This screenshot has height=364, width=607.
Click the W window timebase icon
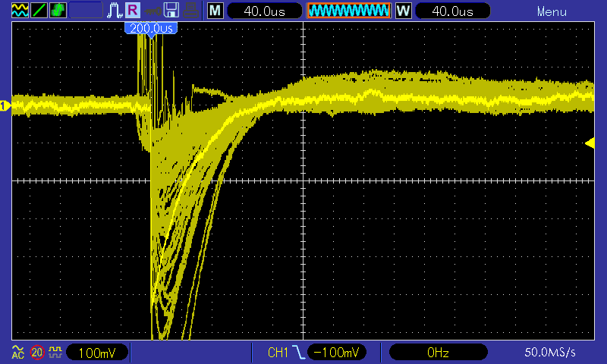(404, 11)
